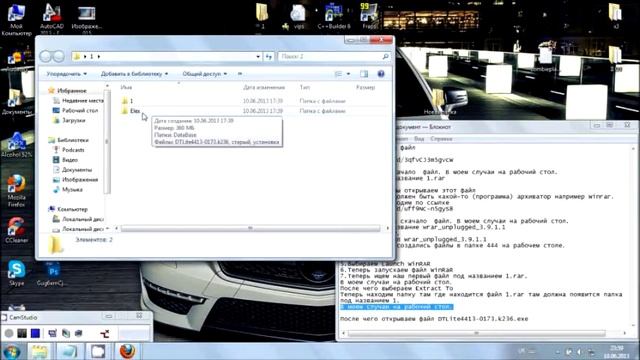Open CamStudio screen annotations icon
The height and width of the screenshot is (360, 640).
click(66, 333)
